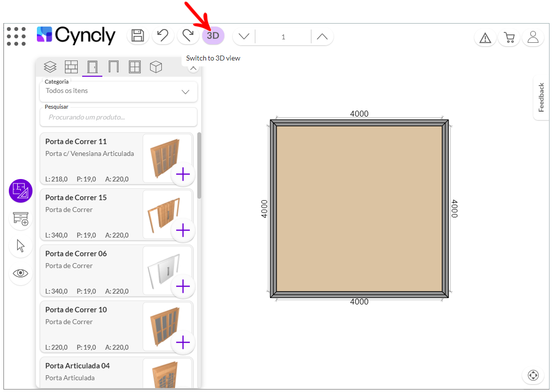Undo the last action

(163, 36)
